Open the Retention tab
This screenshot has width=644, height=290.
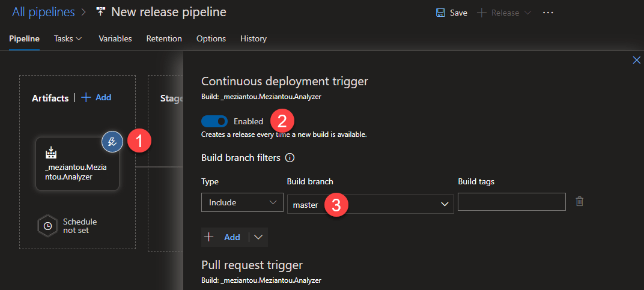pos(164,38)
